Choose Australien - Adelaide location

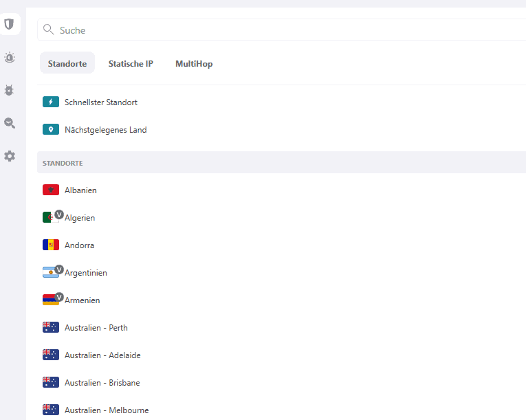[281, 355]
